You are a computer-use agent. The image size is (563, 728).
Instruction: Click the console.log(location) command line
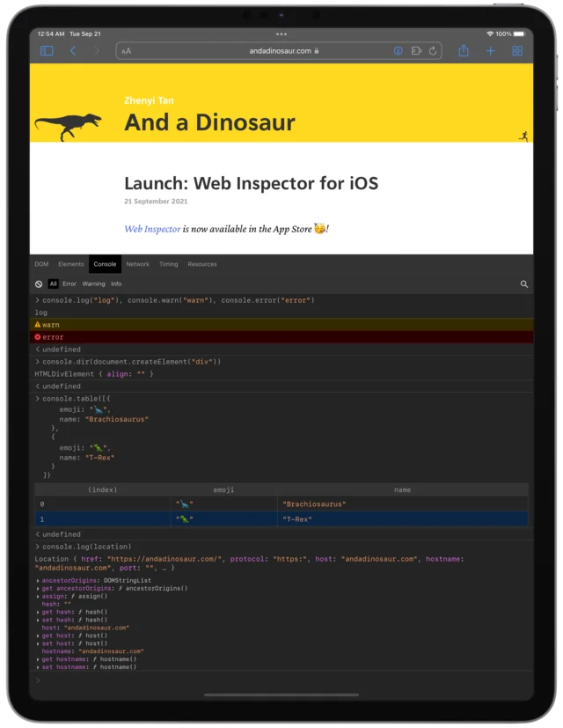[x=87, y=547]
